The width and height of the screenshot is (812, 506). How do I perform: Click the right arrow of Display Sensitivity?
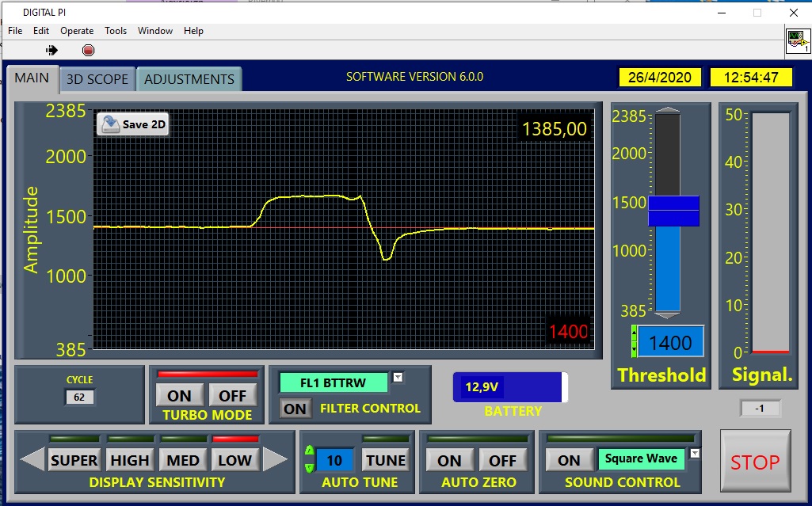(x=275, y=459)
